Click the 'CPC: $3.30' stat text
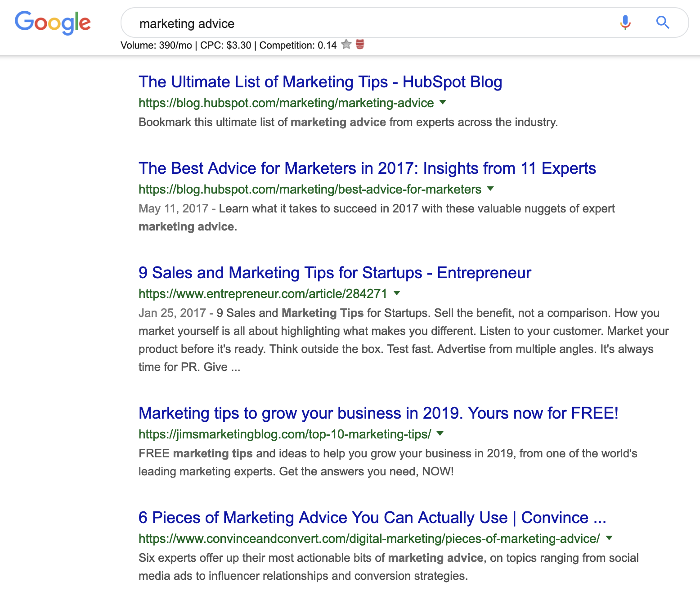Viewport: 700px width, 605px height. [x=225, y=45]
